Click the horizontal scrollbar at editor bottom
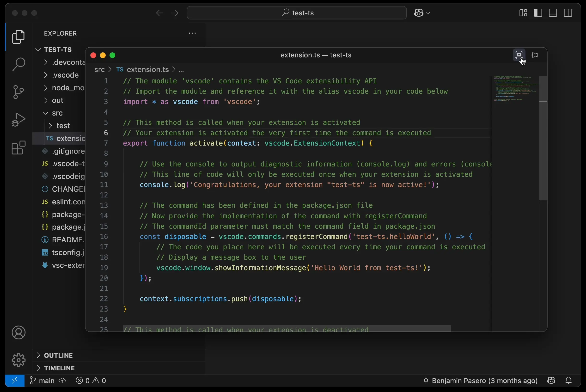The height and width of the screenshot is (392, 586). 287,328
